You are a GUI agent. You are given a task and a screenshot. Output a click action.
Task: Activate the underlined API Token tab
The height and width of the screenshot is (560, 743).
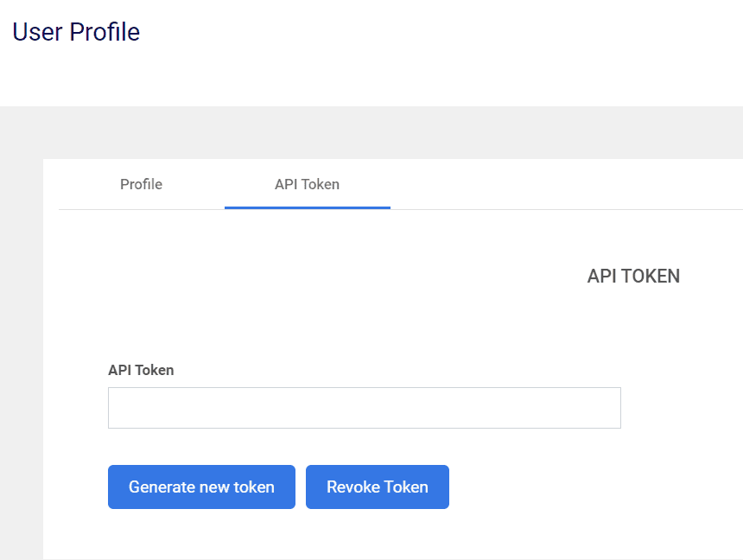(307, 184)
